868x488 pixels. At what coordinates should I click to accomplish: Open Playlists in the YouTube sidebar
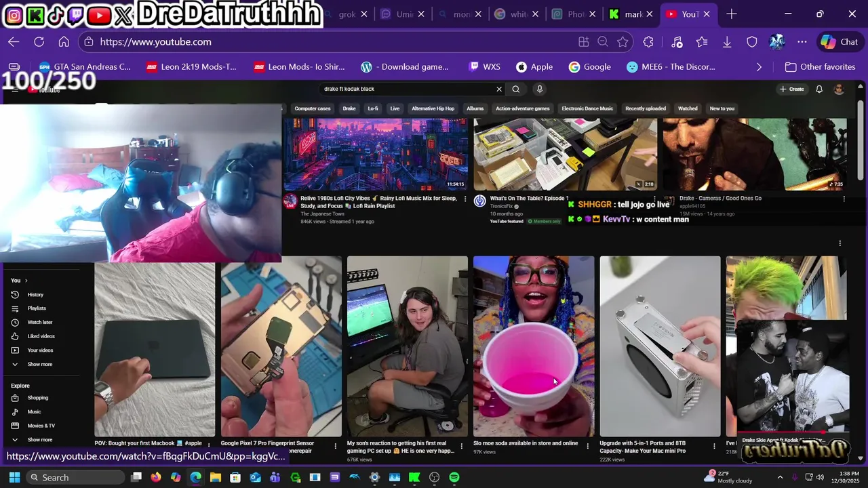[37, 308]
